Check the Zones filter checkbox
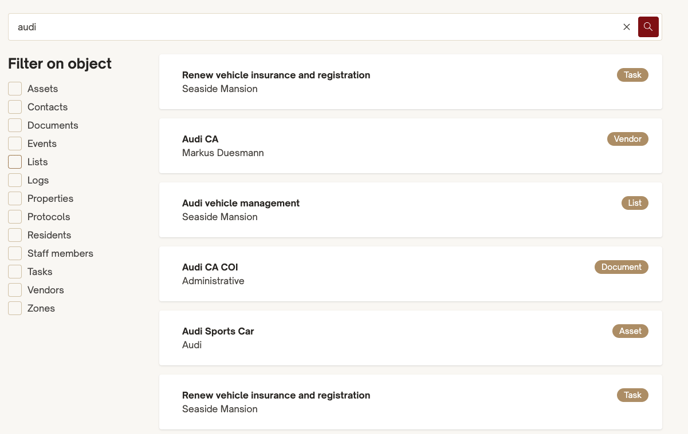 click(15, 308)
